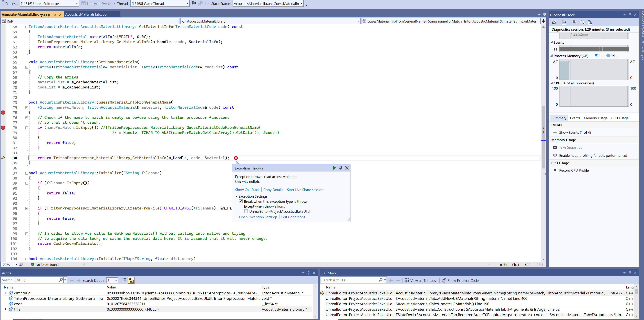Pause event collection in Diagnostic Tools
Image resolution: width=644 pixels, height=320 pixels.
point(555,49)
